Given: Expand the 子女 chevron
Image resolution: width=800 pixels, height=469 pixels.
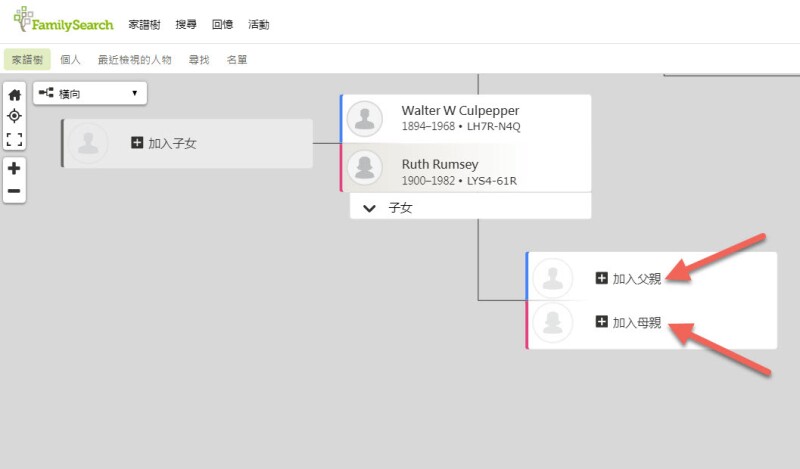Looking at the screenshot, I should 369,208.
